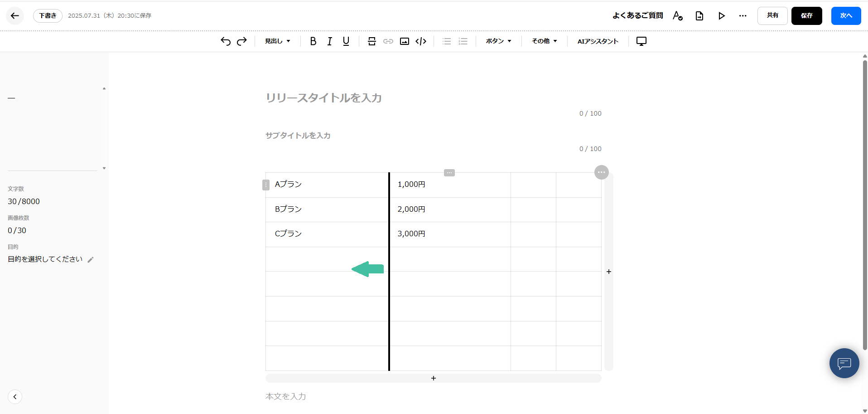Open the three-dot overflow menu in header
868x414 pixels.
[743, 15]
